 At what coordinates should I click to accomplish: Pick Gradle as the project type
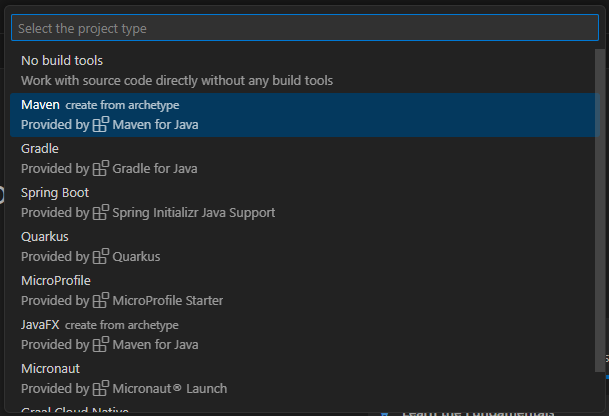click(40, 148)
